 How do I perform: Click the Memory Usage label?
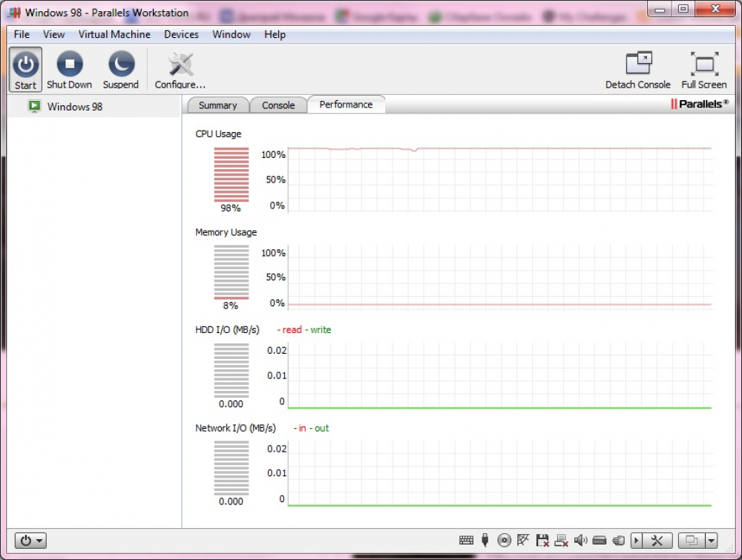[226, 232]
